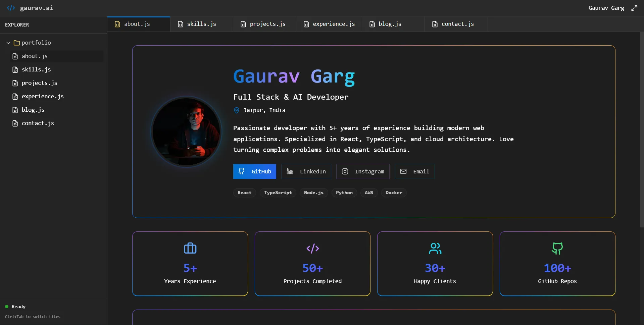The width and height of the screenshot is (644, 325).
Task: Click the gaurav.ai site title
Action: [37, 8]
